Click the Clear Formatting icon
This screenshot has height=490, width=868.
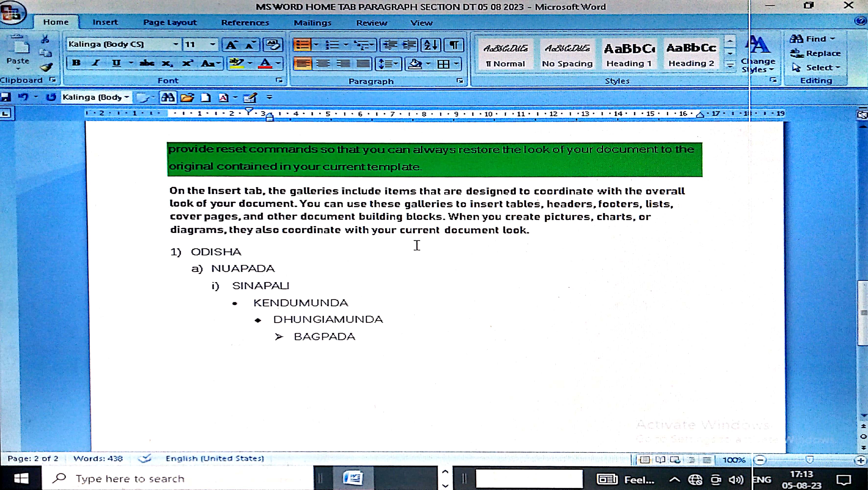(273, 45)
